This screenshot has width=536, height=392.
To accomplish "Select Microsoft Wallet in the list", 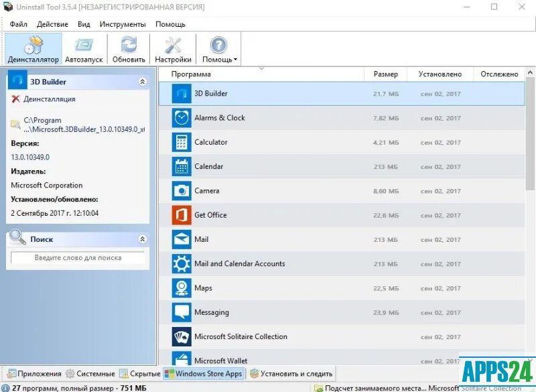I will tap(220, 361).
